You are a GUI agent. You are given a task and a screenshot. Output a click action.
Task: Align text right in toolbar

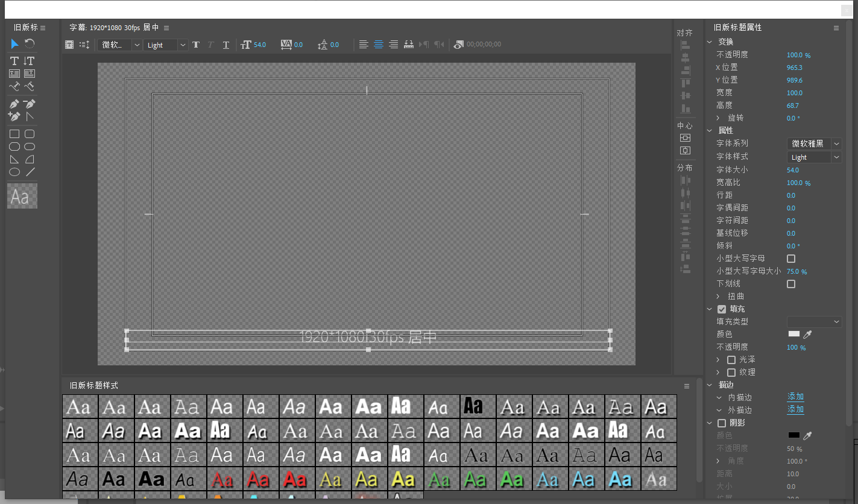tap(394, 45)
